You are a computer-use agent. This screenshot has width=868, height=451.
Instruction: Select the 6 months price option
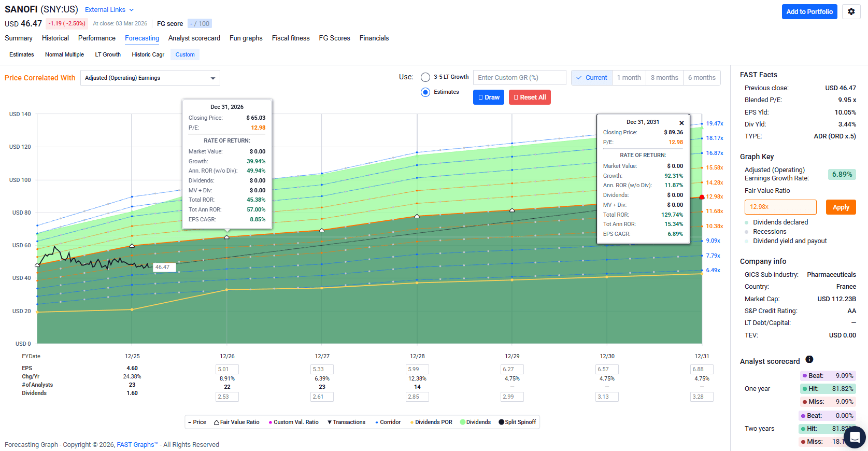[x=702, y=78]
